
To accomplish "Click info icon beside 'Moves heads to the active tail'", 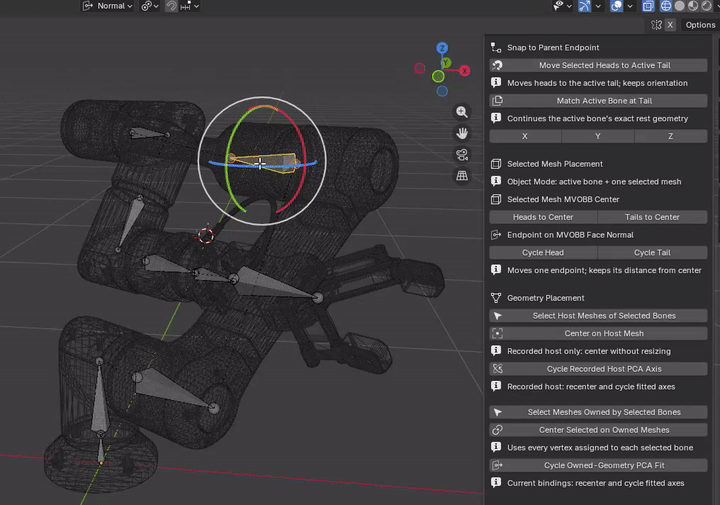I will [496, 83].
